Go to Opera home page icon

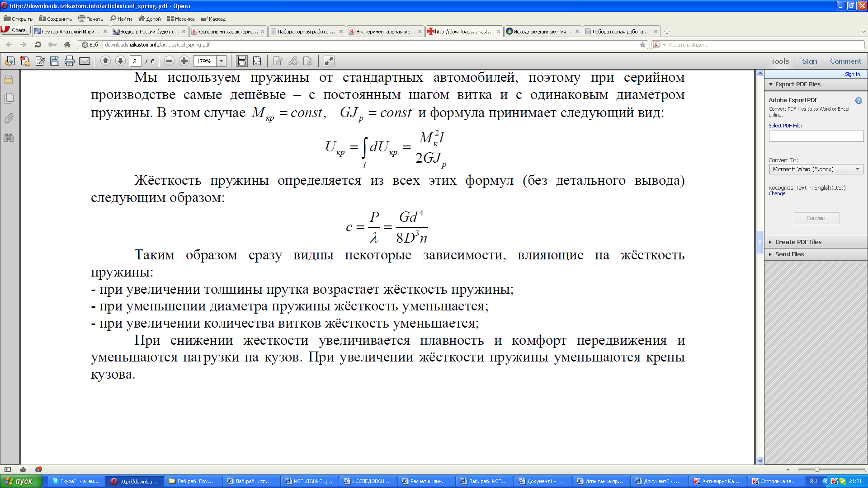[67, 45]
